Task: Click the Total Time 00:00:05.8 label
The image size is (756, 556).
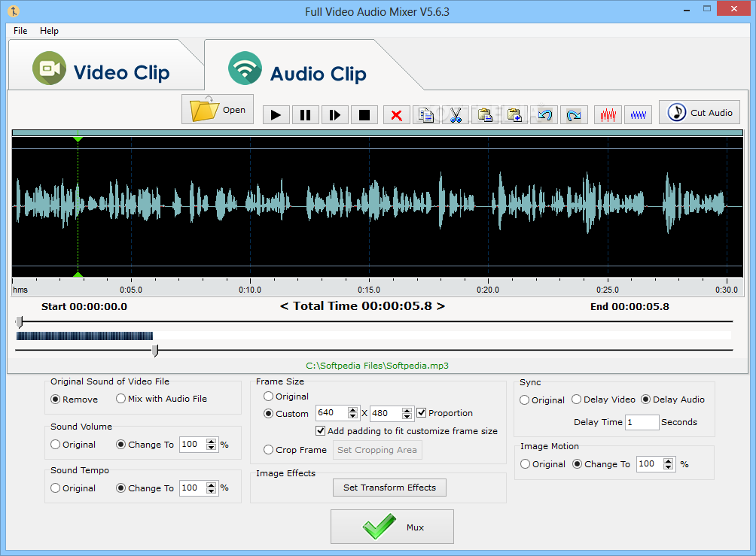Action: click(x=363, y=306)
